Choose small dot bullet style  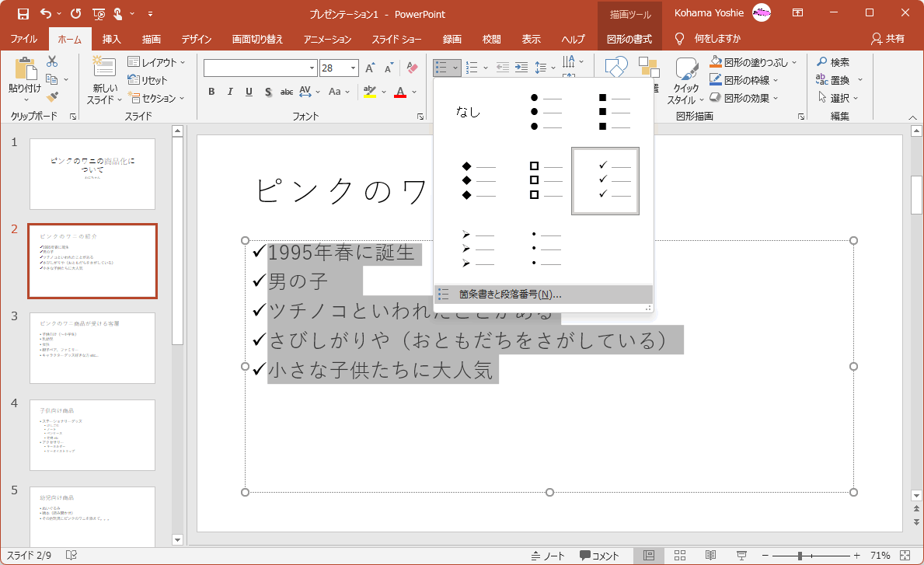click(546, 249)
